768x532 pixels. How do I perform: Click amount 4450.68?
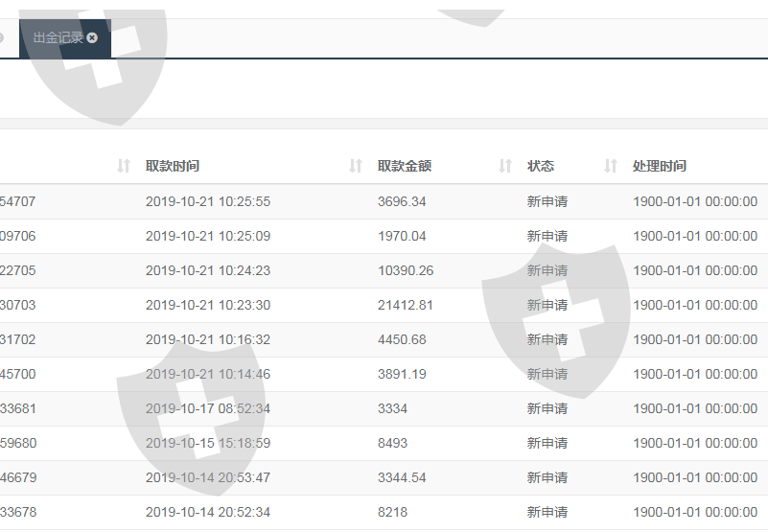tap(402, 339)
